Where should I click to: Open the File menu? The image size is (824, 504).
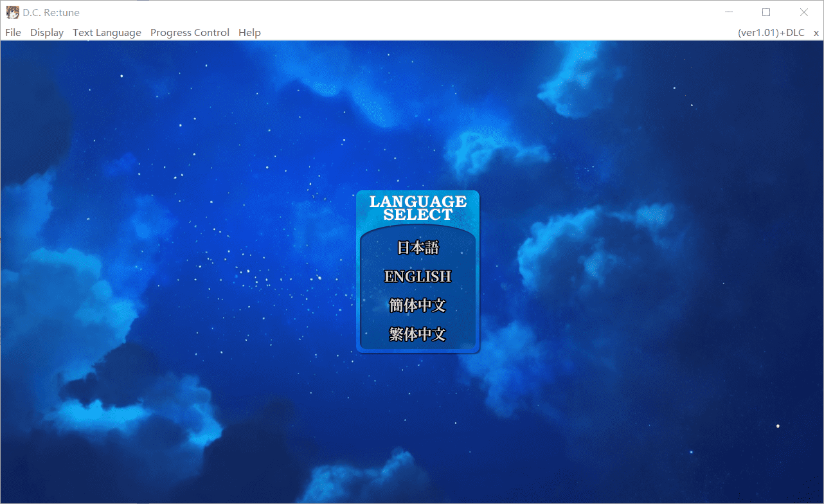(13, 32)
